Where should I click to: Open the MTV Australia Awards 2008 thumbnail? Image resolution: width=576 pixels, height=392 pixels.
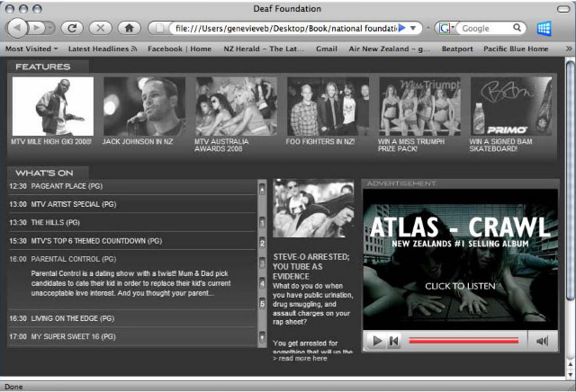pos(236,106)
